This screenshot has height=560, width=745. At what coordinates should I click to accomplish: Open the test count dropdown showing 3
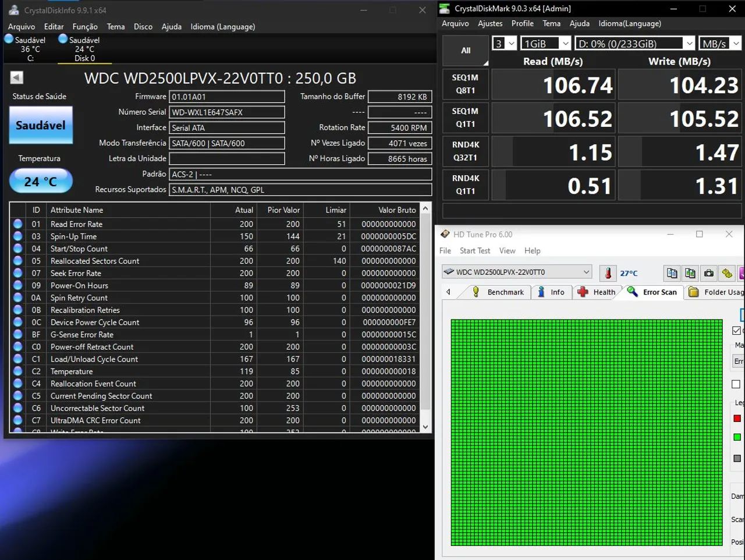click(x=505, y=44)
